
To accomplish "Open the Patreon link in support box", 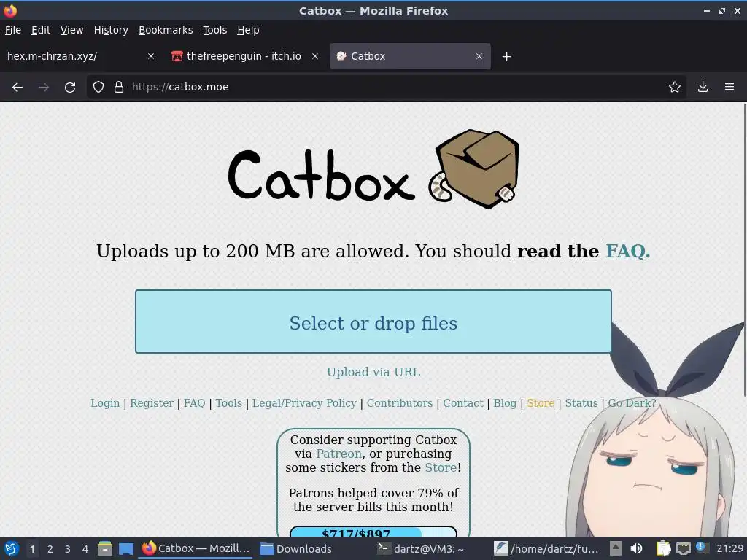I will click(338, 454).
